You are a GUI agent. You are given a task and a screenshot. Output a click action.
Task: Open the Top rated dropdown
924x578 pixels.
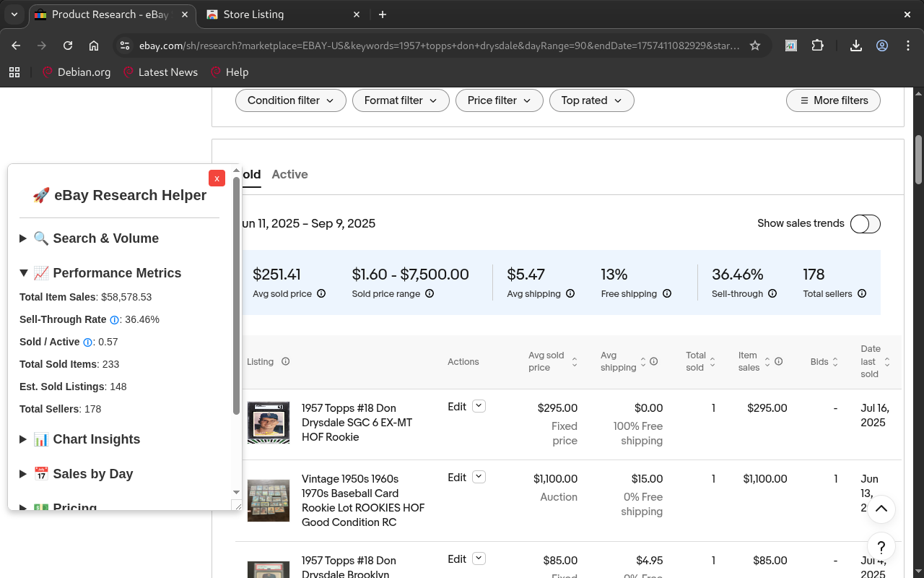coord(592,100)
